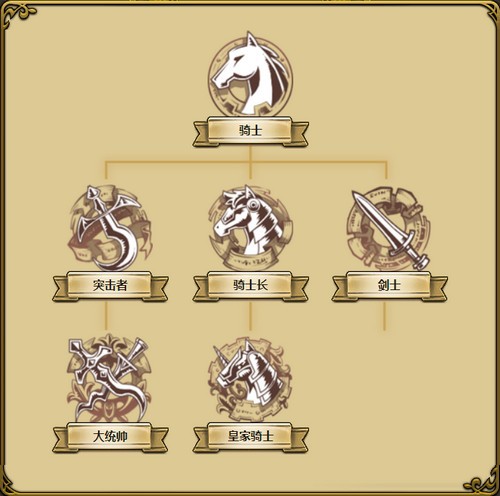This screenshot has width=500, height=496.
Task: Click the white horse head Knight emblem
Action: click(x=250, y=74)
